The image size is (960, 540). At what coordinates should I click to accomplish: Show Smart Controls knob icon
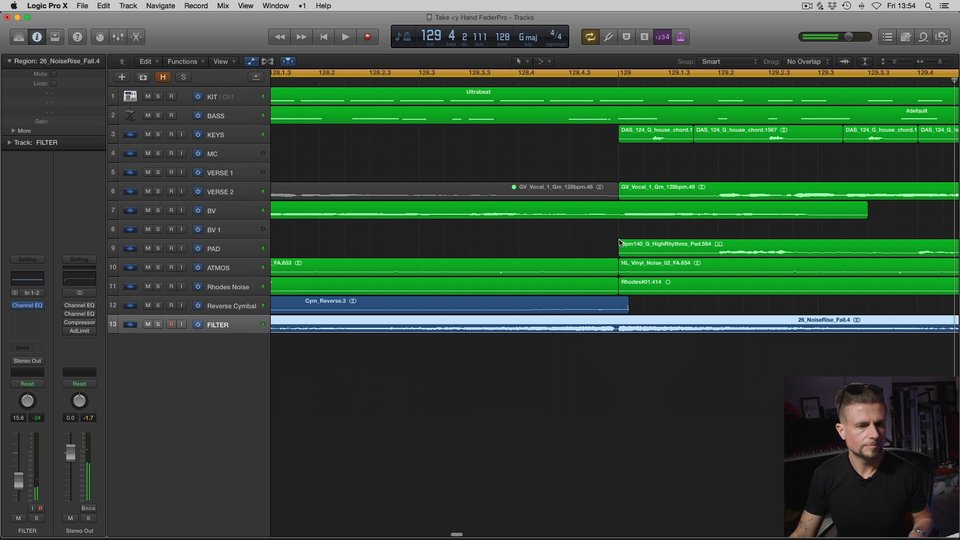(100, 37)
